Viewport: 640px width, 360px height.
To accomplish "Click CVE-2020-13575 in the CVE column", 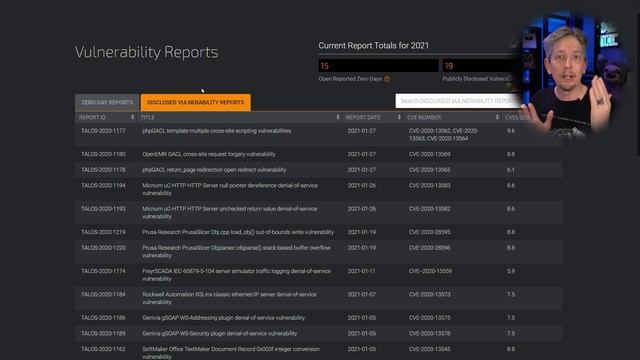I will tap(429, 318).
